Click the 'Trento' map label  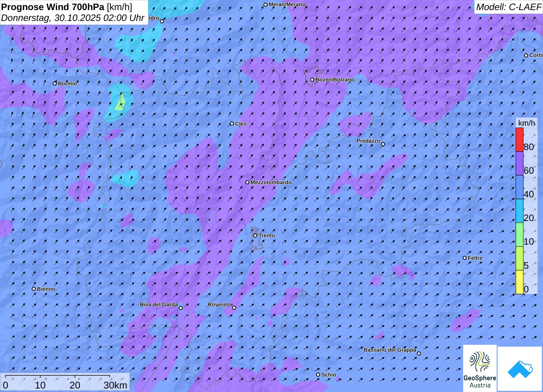267,235
